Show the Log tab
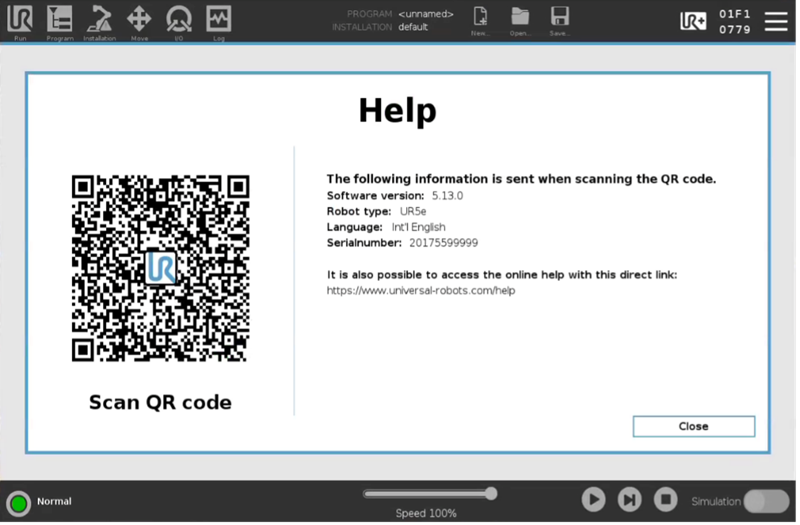Image resolution: width=800 pixels, height=525 pixels. tap(218, 20)
